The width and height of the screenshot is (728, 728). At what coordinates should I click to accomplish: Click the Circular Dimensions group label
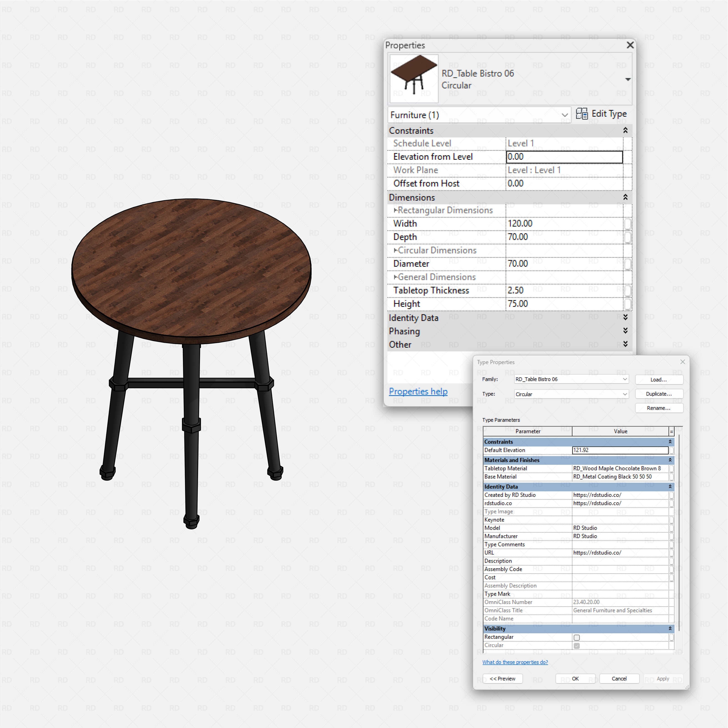click(437, 250)
